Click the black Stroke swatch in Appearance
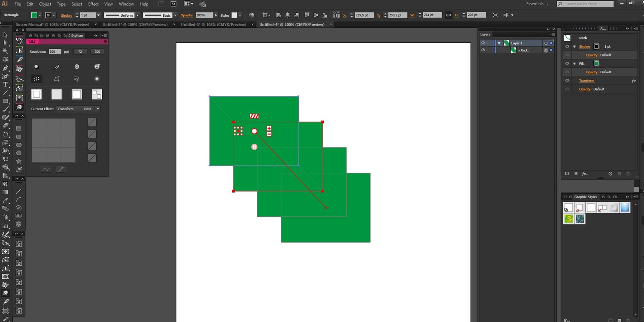This screenshot has width=644, height=322. (x=596, y=46)
